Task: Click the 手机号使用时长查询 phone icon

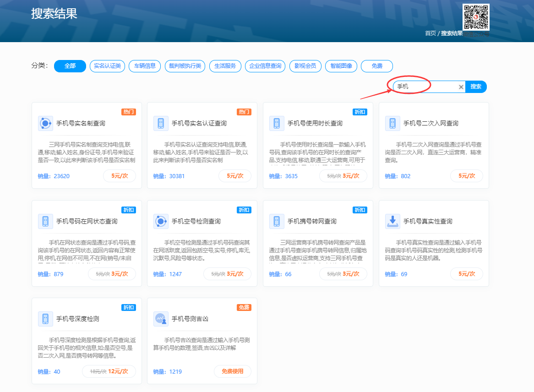Action: (x=277, y=123)
